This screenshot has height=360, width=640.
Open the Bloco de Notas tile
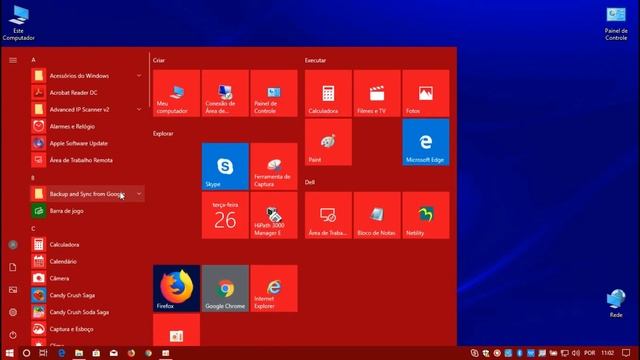(377, 215)
